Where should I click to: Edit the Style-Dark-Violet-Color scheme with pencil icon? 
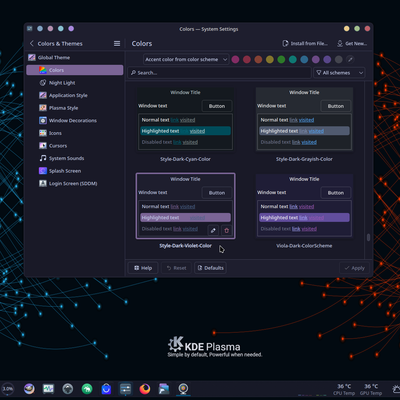(x=213, y=230)
